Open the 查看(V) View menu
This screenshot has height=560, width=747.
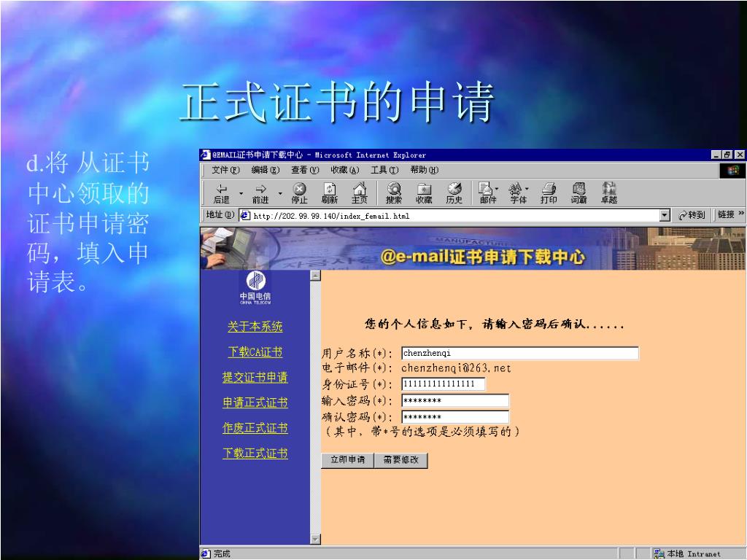pos(305,170)
